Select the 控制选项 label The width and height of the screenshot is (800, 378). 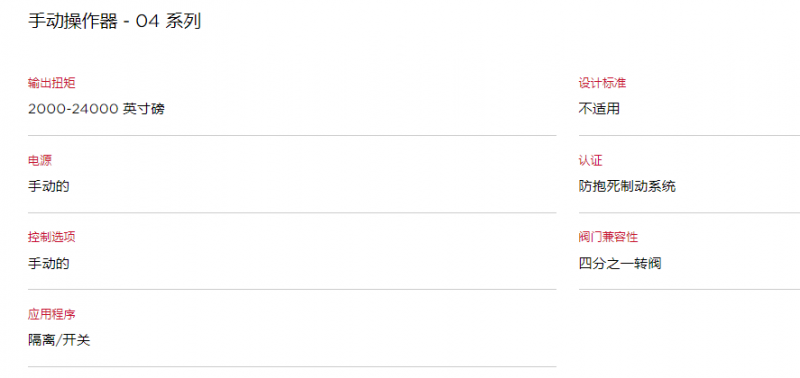tap(52, 237)
